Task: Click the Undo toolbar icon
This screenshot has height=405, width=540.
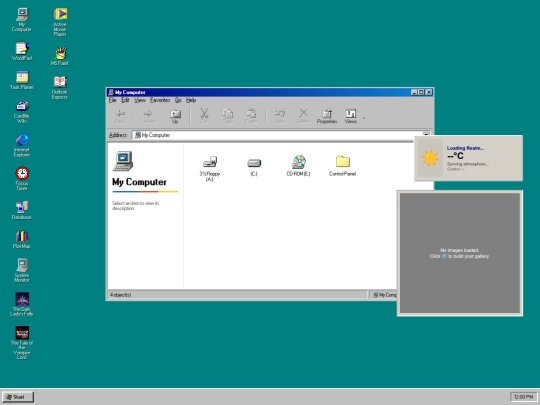Action: pyautogui.click(x=280, y=116)
